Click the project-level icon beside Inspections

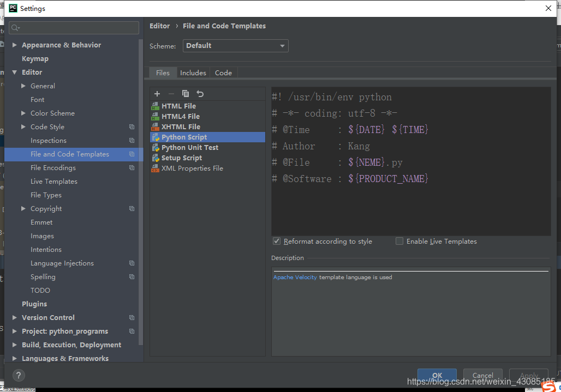132,141
